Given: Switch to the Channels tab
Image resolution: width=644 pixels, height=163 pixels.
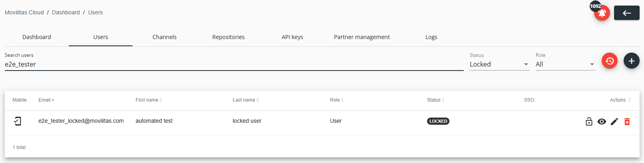Looking at the screenshot, I should tap(165, 37).
